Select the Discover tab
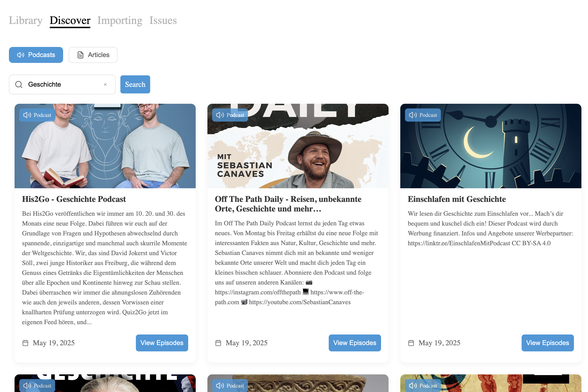The height and width of the screenshot is (392, 588). 70,20
